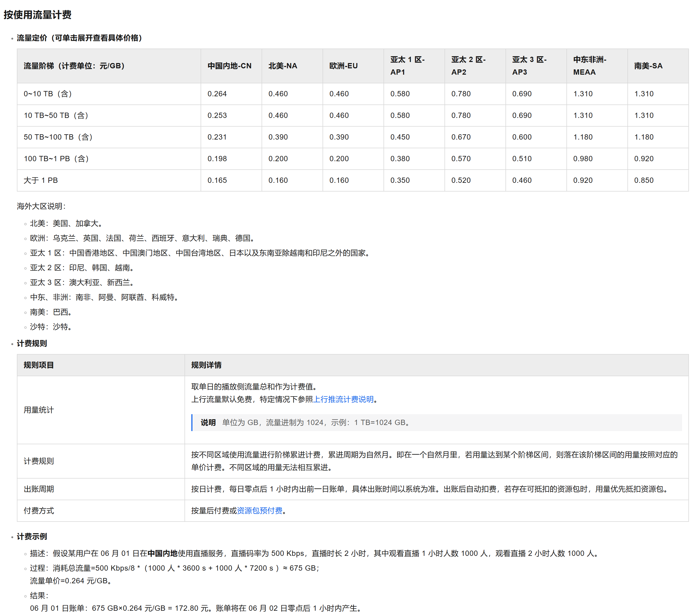Click the 欧洲-EU column header

click(x=343, y=66)
